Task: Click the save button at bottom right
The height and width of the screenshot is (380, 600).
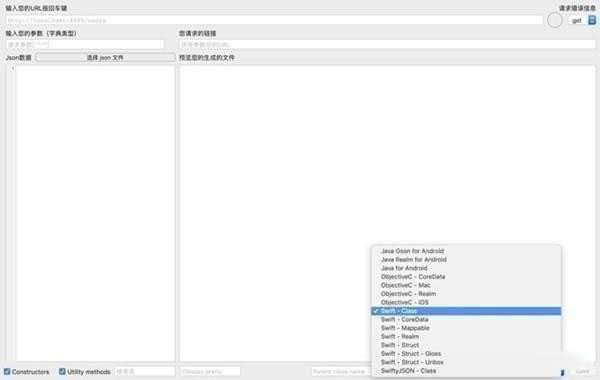Action: coord(582,372)
